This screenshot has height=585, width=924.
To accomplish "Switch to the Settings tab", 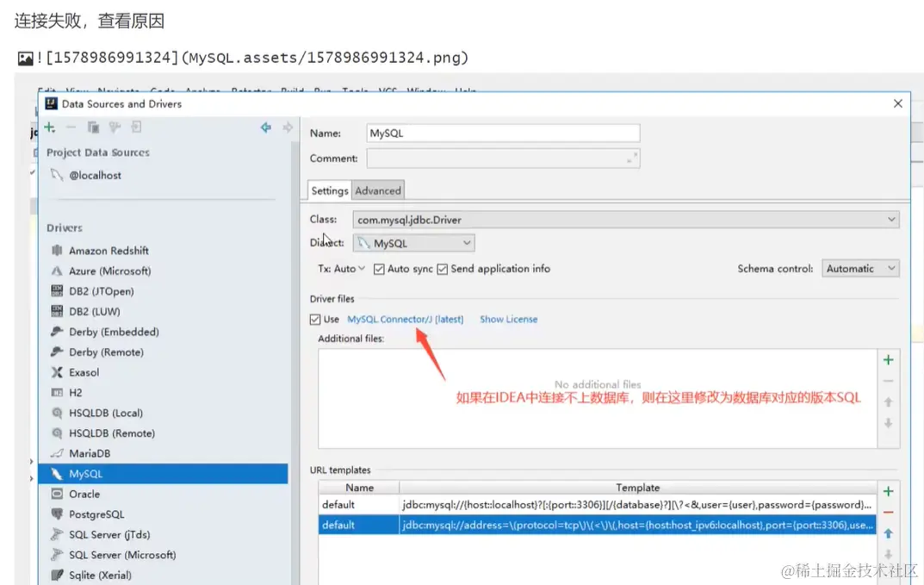I will 330,190.
